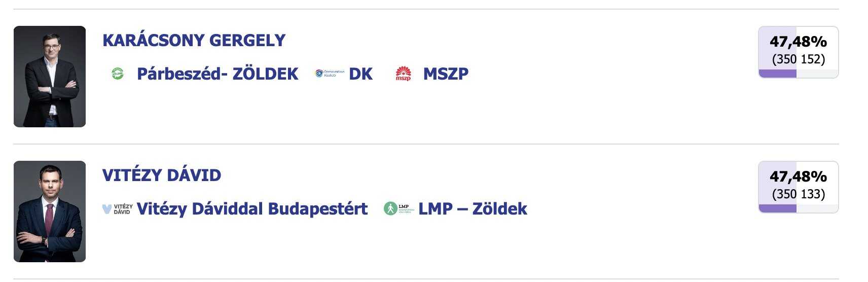Open Vitézy Dávid's portrait photo
This screenshot has height=282, width=868.
coord(50,211)
